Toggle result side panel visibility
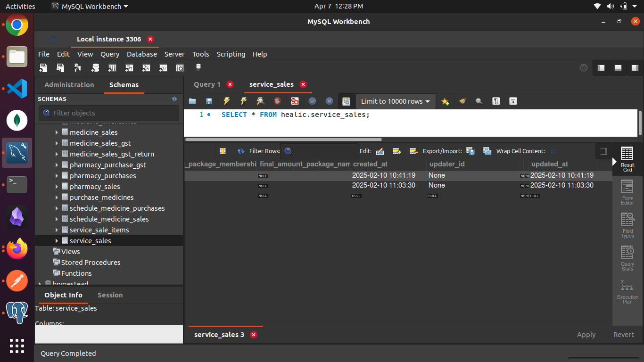Screen dimensions: 644x362 click(x=603, y=151)
